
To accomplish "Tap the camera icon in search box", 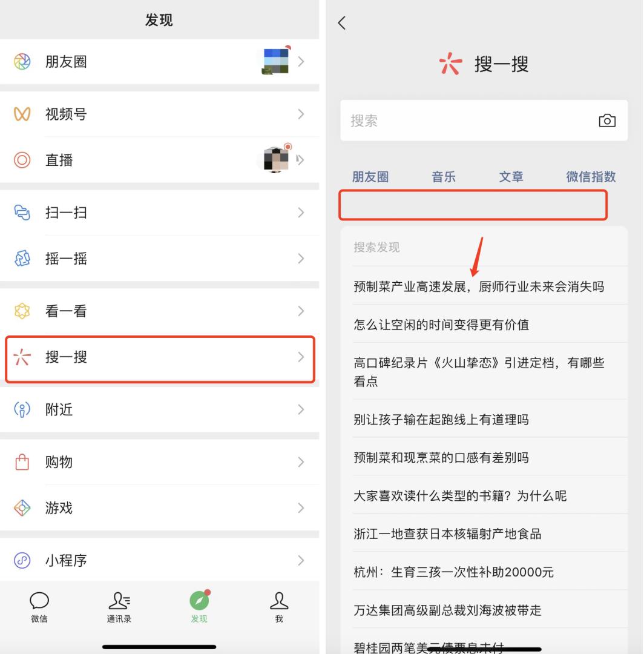I will click(x=607, y=121).
